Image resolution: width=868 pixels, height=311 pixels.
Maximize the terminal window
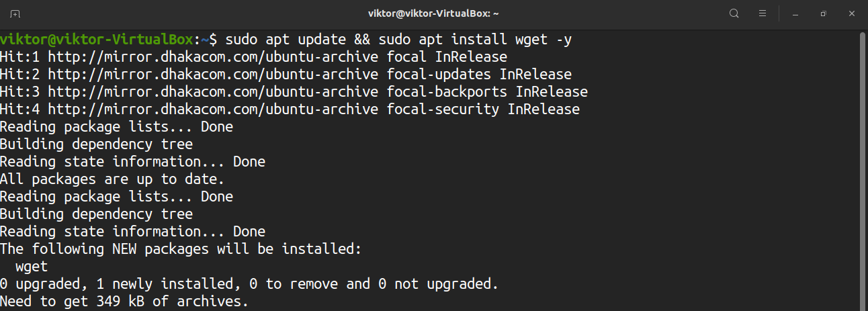(823, 13)
